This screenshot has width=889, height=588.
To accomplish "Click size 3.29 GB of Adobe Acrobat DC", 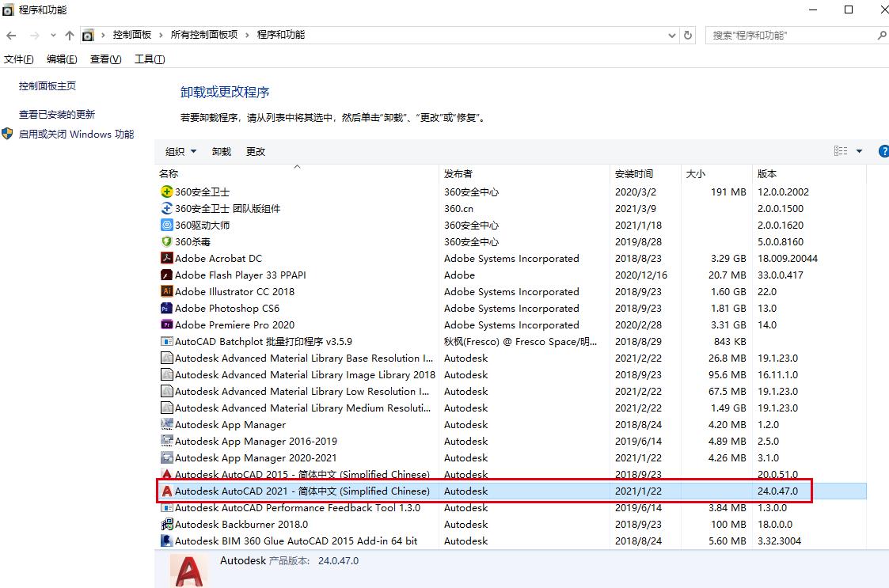I will pyautogui.click(x=728, y=258).
